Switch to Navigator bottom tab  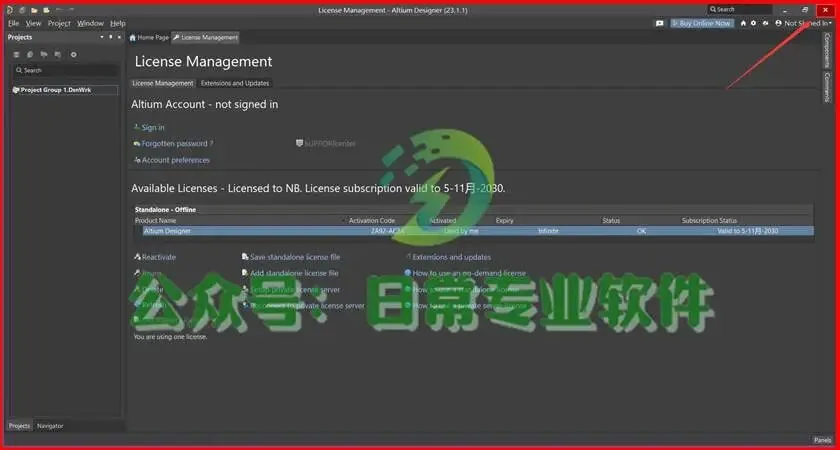[x=50, y=426]
